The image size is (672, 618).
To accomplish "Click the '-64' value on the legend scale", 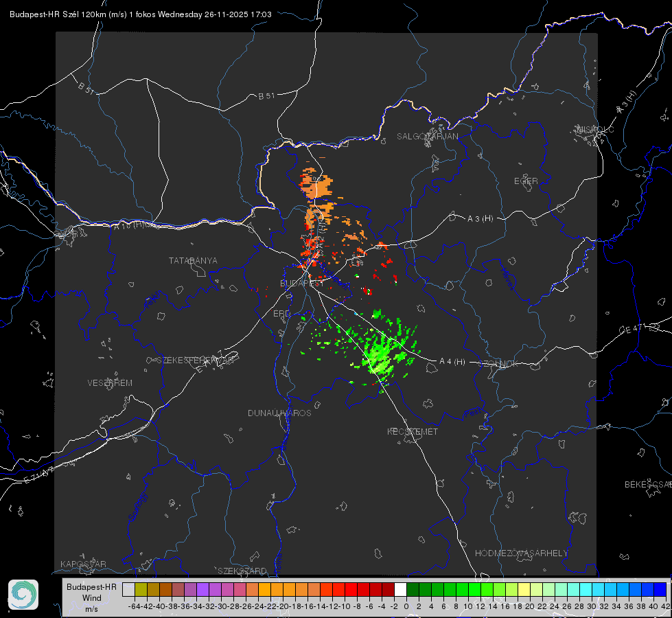I will 134,606.
